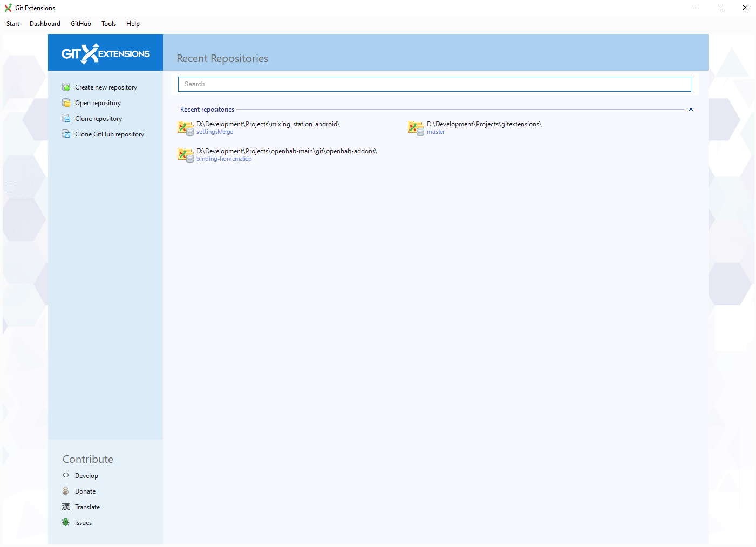Click the Clone GitHub repository icon
This screenshot has width=756, height=547.
coord(66,134)
